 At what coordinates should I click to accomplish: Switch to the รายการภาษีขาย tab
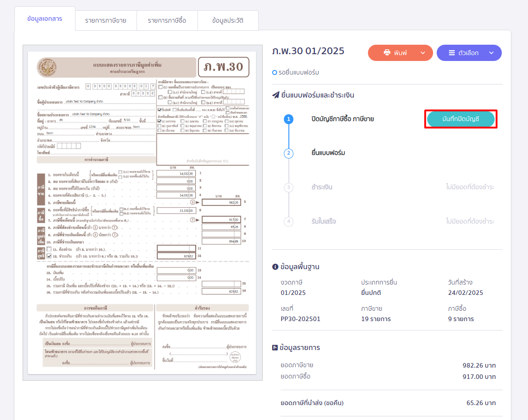[x=105, y=20]
